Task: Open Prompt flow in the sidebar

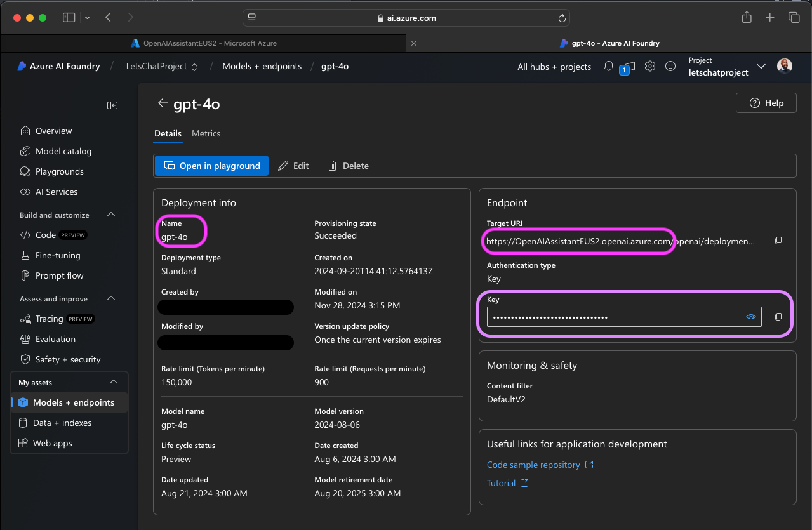Action: 59,275
